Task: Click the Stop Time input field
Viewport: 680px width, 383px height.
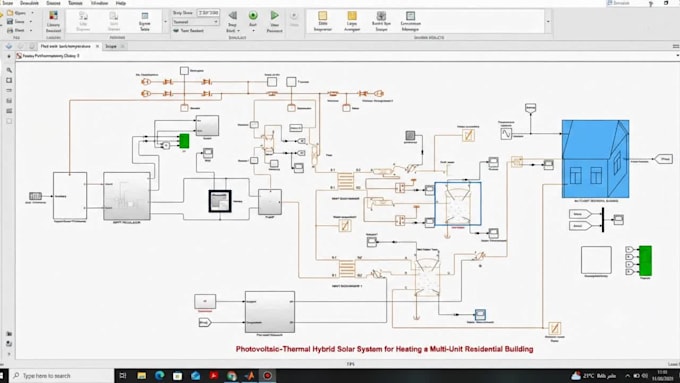Action: [208, 13]
